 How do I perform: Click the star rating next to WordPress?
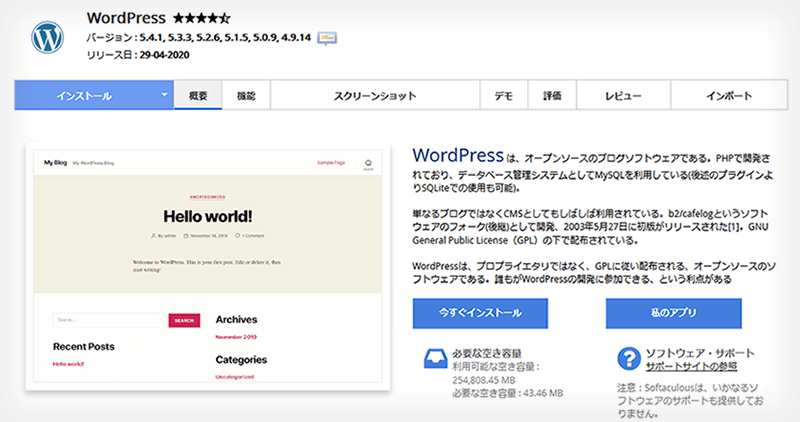click(x=202, y=19)
